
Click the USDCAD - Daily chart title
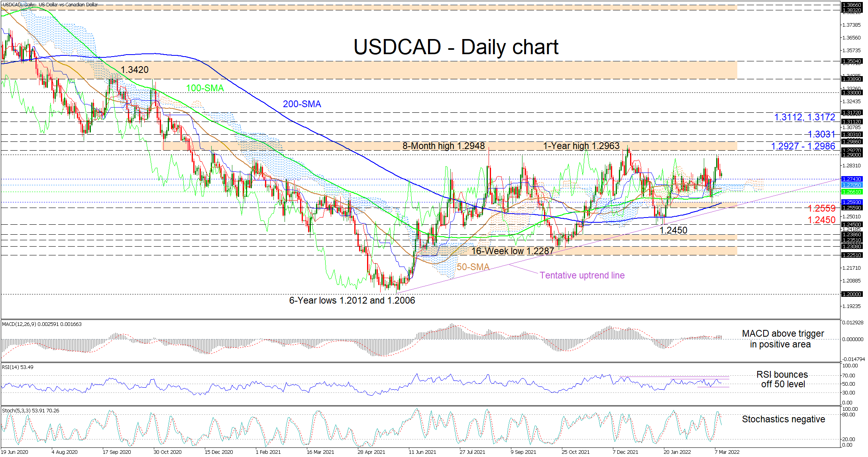pyautogui.click(x=456, y=47)
